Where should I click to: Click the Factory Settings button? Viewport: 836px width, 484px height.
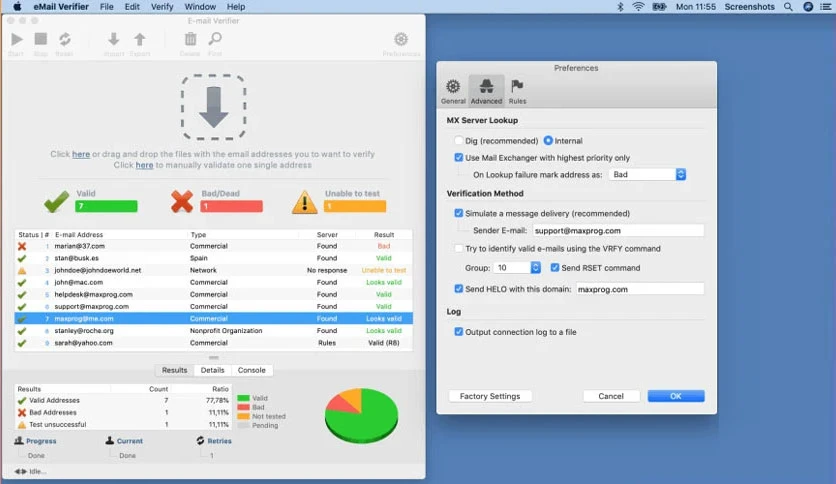[x=490, y=396]
